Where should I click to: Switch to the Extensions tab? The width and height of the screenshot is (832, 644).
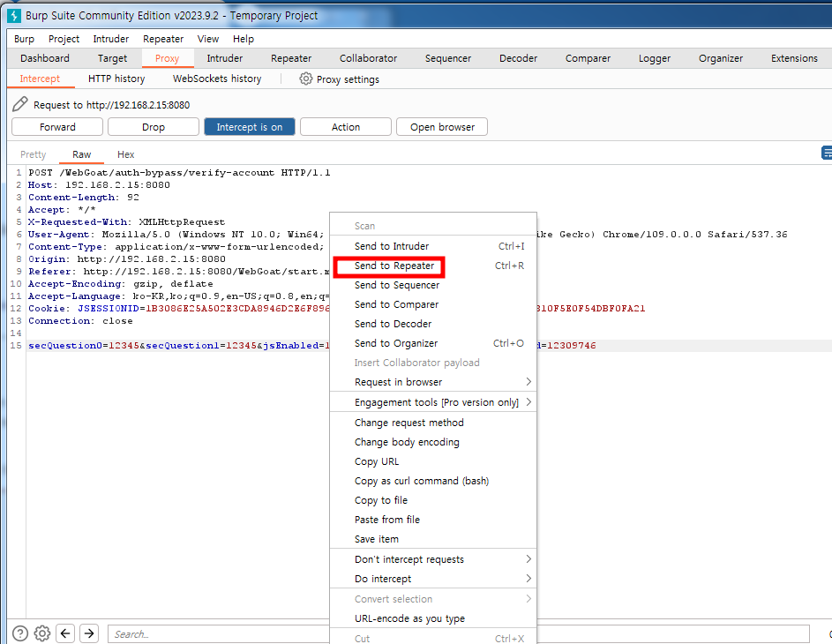pyautogui.click(x=794, y=58)
